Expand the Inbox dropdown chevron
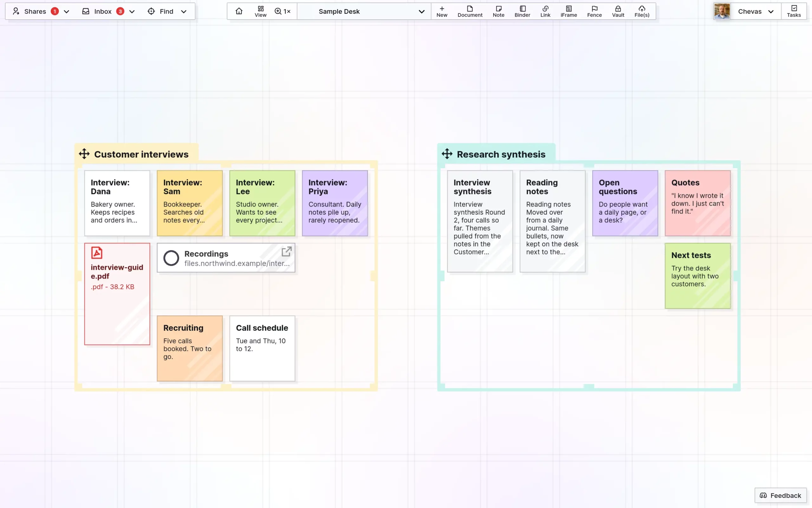Screen dimensions: 812x508 click(132, 11)
